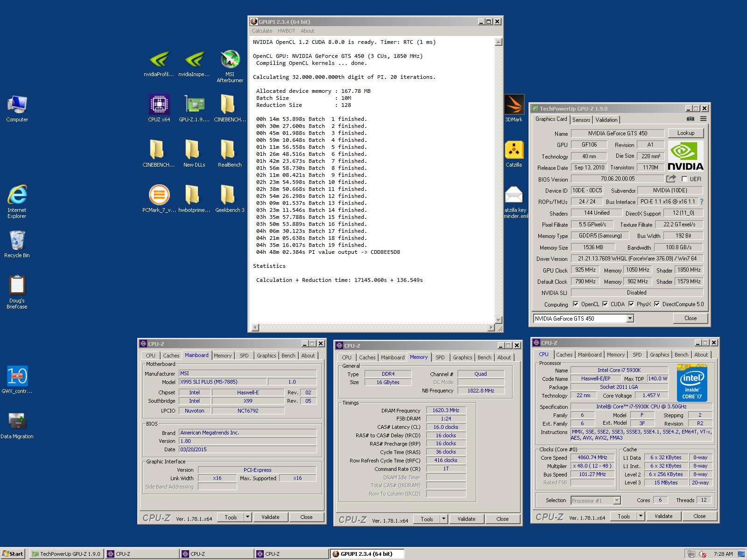Select Bench tab in rightmost CPU-Z window
747x560 pixels.
click(x=681, y=355)
